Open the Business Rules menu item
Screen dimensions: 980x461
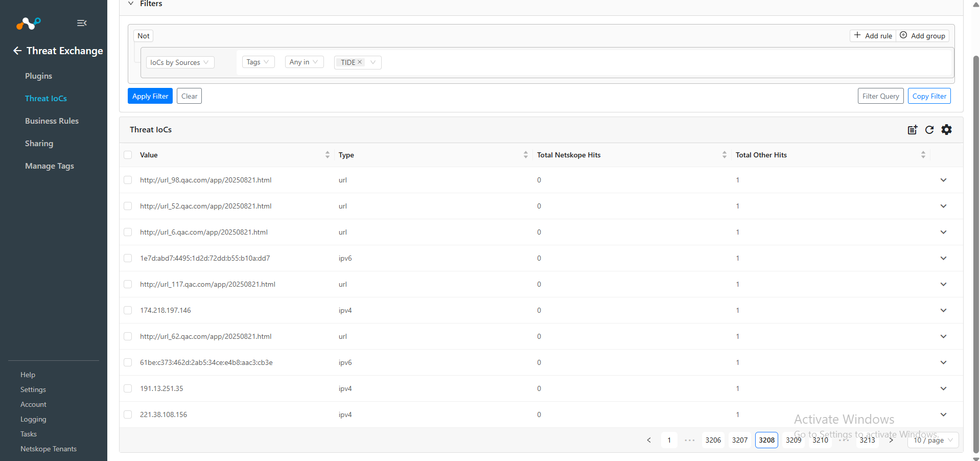52,121
